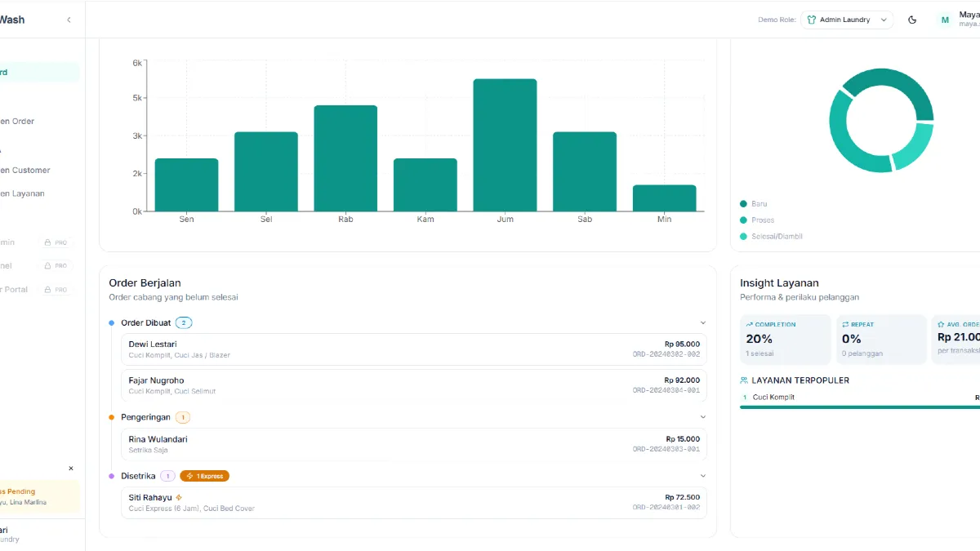Screen dimensions: 980x551
Task: Open Siti Rahayu order card
Action: (414, 503)
